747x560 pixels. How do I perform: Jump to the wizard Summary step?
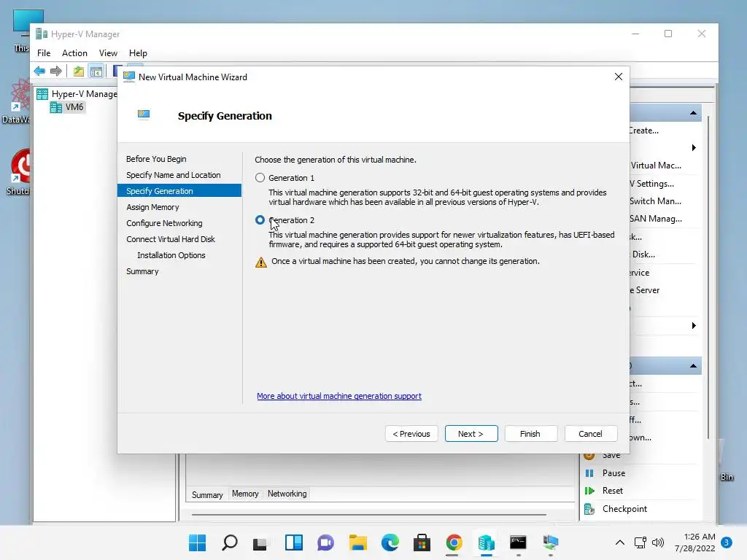(x=142, y=271)
